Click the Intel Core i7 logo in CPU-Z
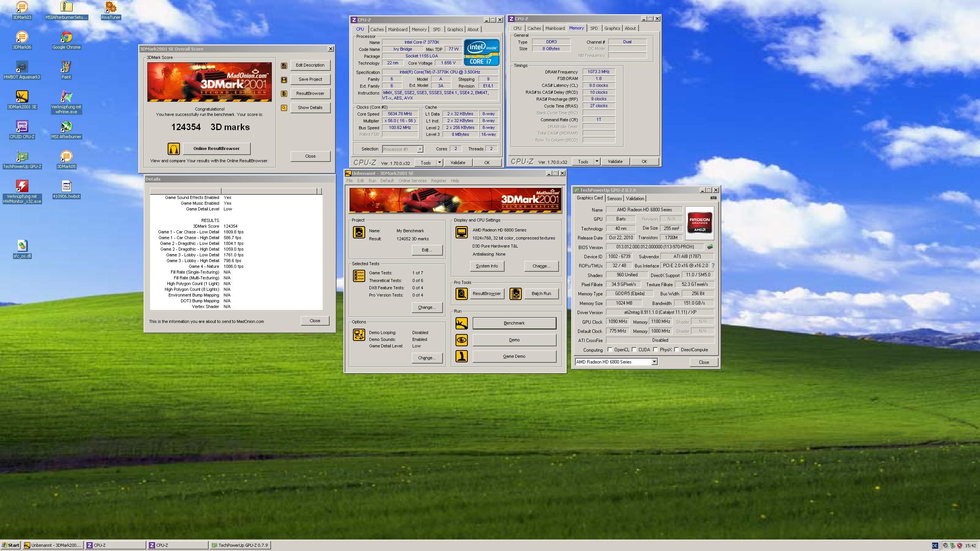980x551 pixels. click(482, 52)
